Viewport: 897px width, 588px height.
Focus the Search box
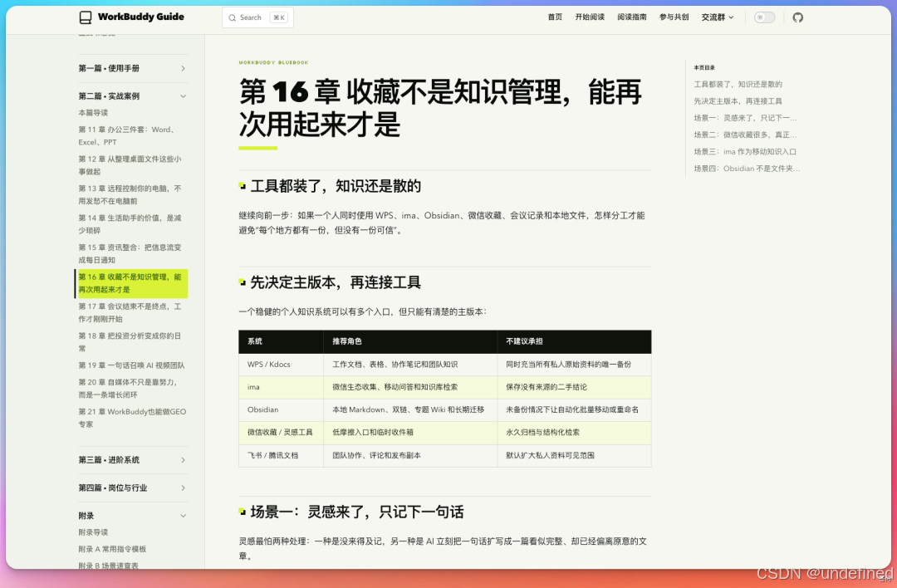pos(257,17)
